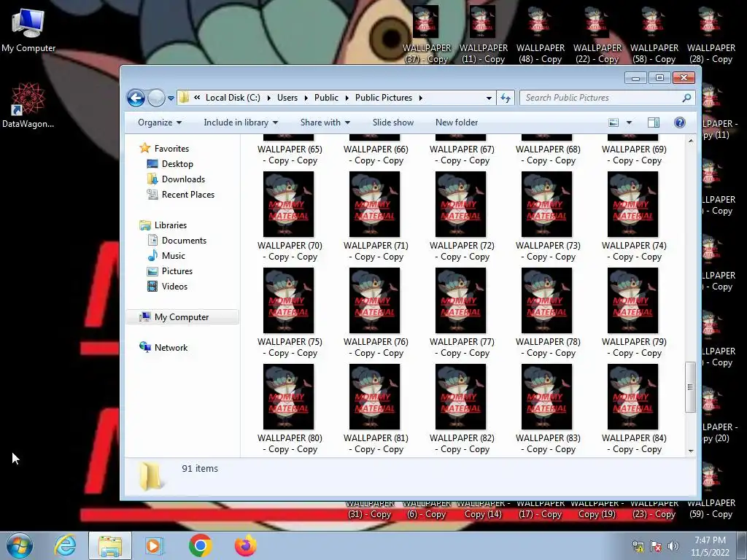Click the WALLPAPER (69) - Copy - Copy label
The width and height of the screenshot is (747, 560).
click(x=634, y=155)
